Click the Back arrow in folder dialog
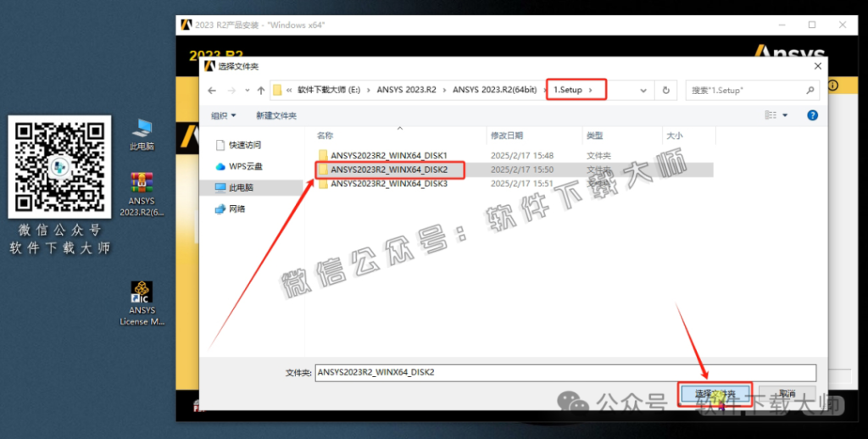The height and width of the screenshot is (439, 868). coord(212,90)
